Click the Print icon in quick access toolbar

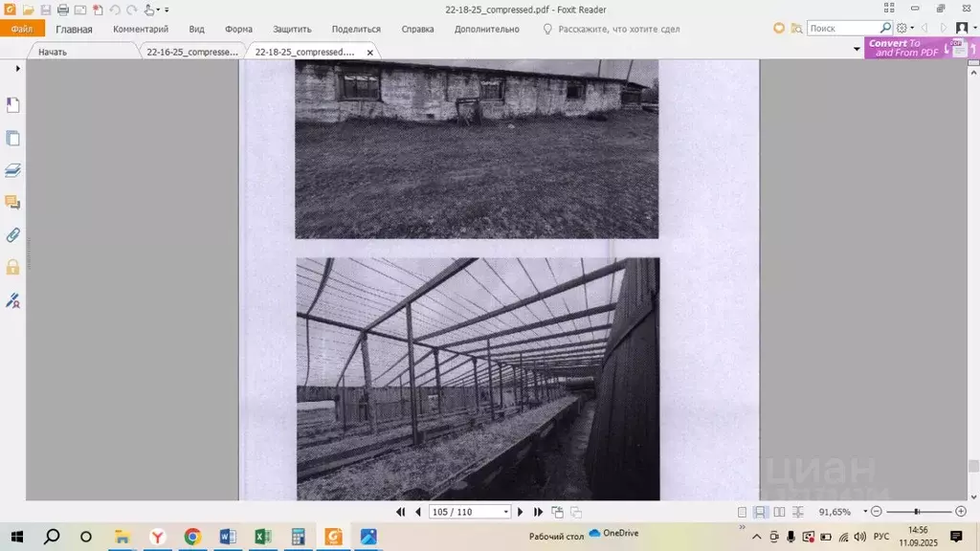click(x=62, y=10)
